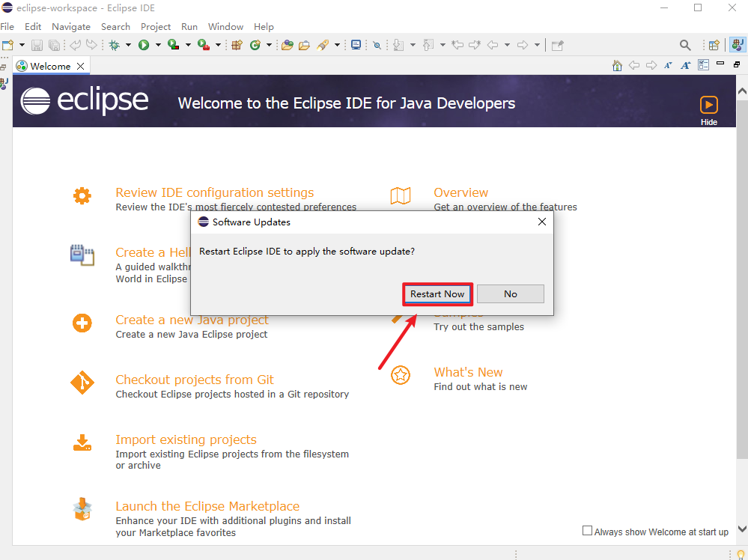Click No in Software Updates dialog
Image resolution: width=748 pixels, height=560 pixels.
pos(510,293)
